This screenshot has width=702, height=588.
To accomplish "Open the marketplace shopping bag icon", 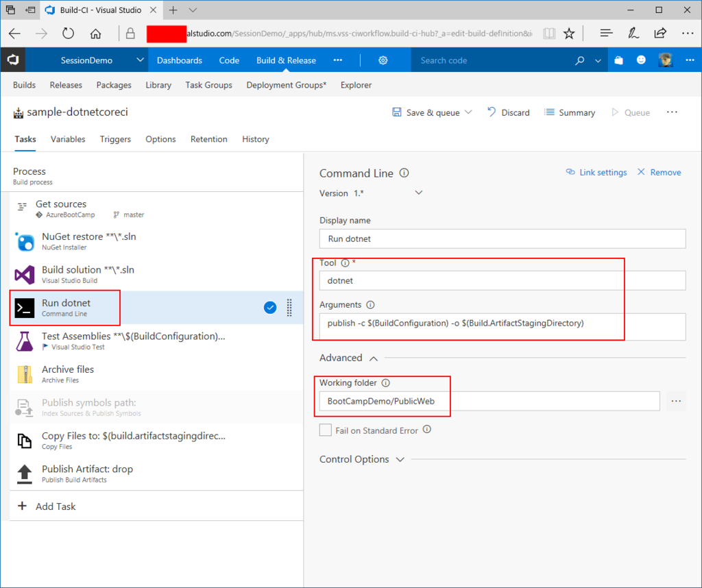I will pos(618,60).
